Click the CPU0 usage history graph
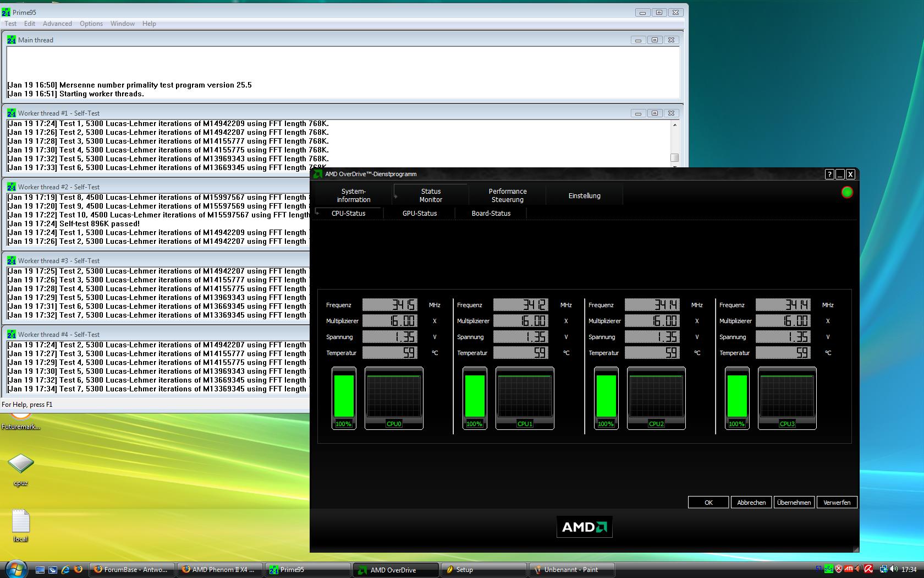The image size is (924, 578). point(394,398)
